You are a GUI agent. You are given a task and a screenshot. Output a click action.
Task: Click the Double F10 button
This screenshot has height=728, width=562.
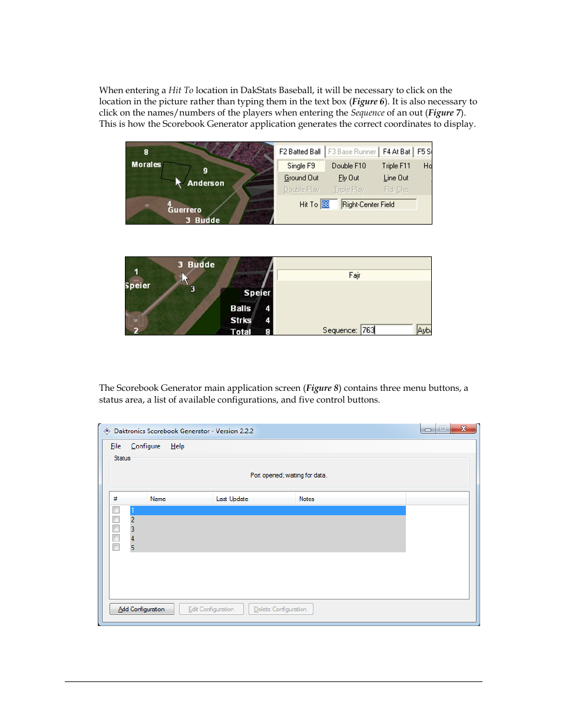pyautogui.click(x=349, y=166)
